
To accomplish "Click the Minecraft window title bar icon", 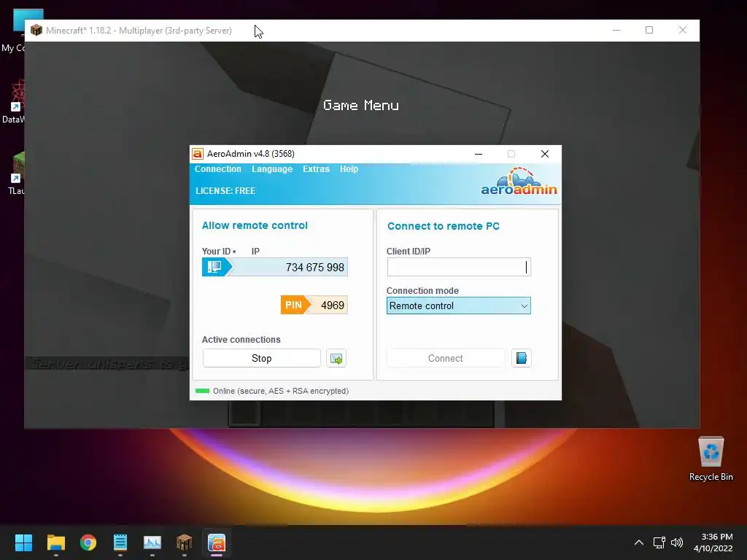I will (x=36, y=31).
